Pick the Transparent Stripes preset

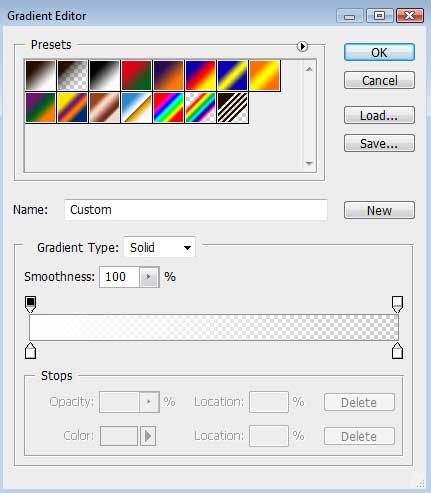point(232,108)
